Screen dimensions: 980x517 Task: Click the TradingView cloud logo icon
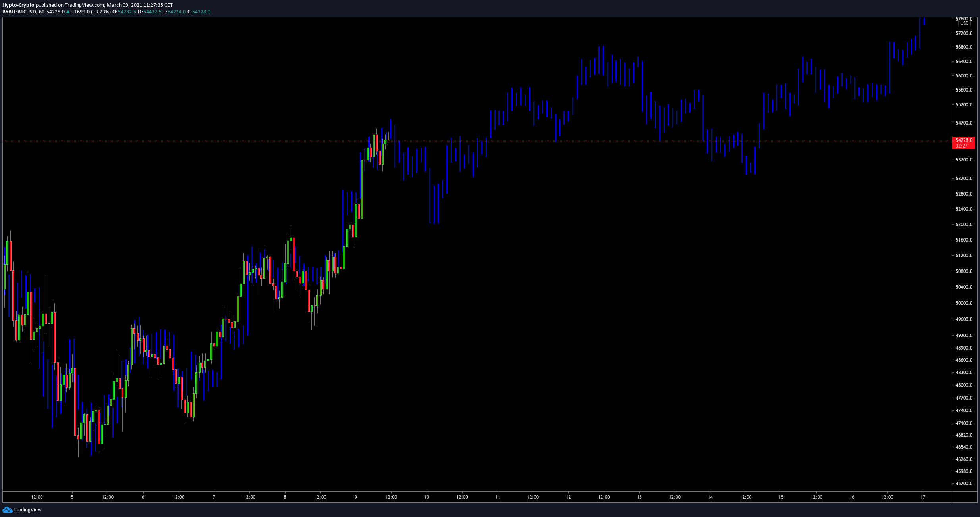[7, 509]
